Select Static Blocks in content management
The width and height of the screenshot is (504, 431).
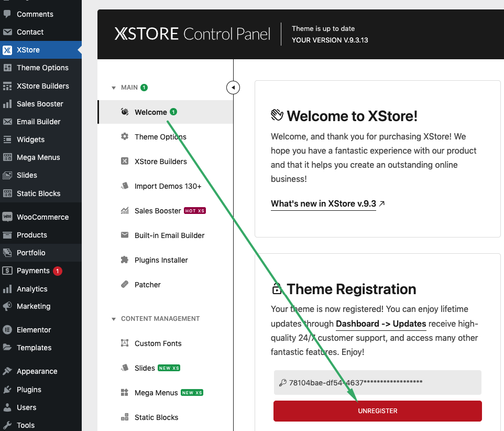tap(165, 417)
